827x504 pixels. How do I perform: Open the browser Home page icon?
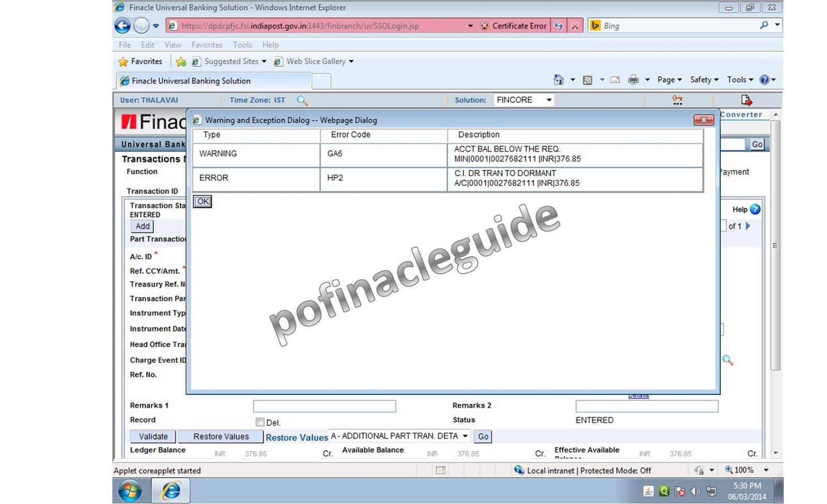(x=558, y=80)
